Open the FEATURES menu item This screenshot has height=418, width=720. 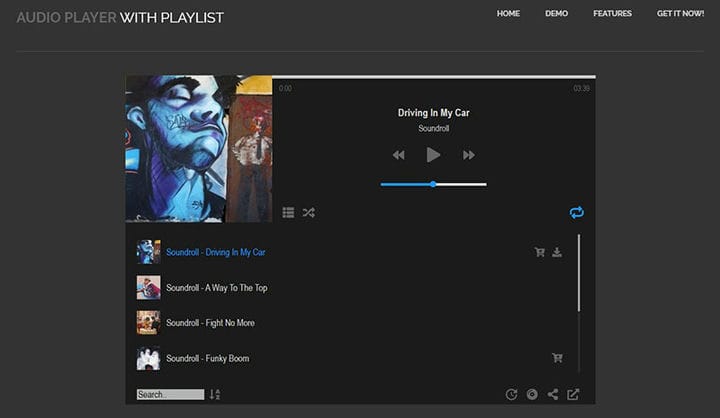tap(613, 13)
